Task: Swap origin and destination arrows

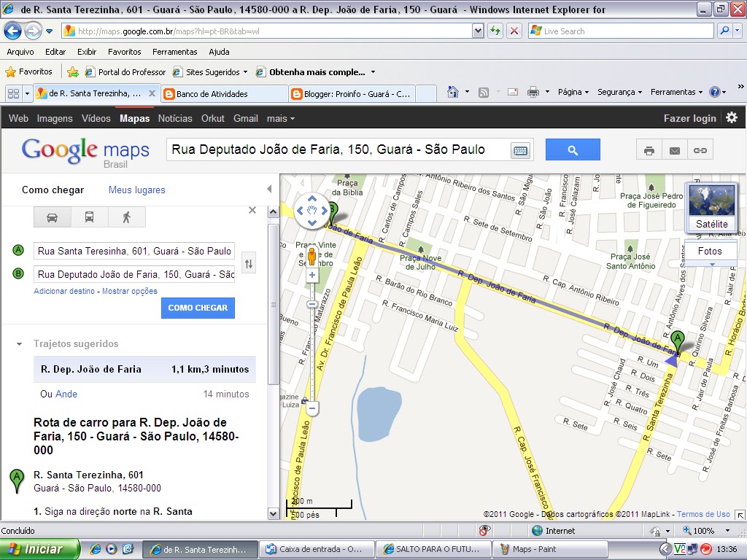Action: click(x=249, y=263)
